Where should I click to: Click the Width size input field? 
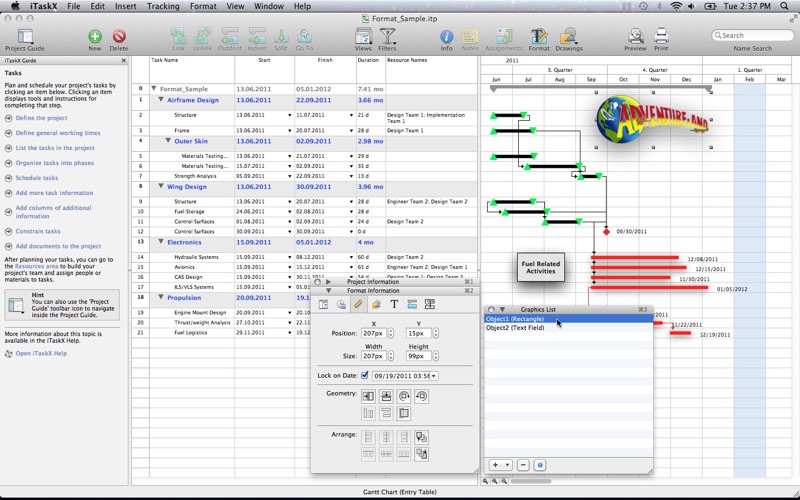tap(373, 356)
